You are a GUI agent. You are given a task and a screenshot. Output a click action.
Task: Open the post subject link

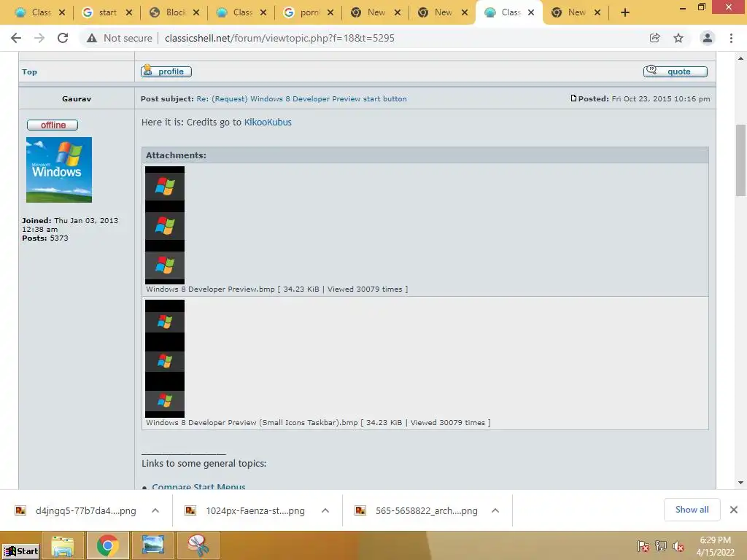click(x=301, y=98)
